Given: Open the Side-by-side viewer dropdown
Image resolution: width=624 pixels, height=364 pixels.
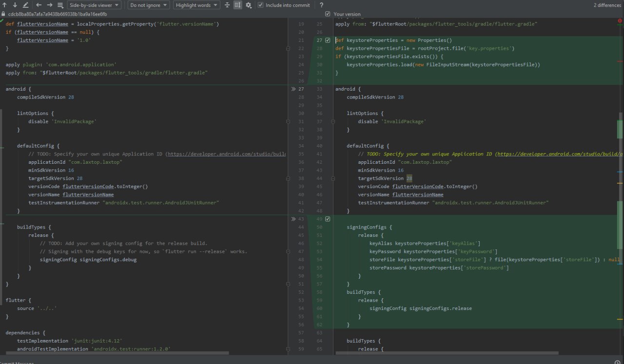Looking at the screenshot, I should (95, 5).
